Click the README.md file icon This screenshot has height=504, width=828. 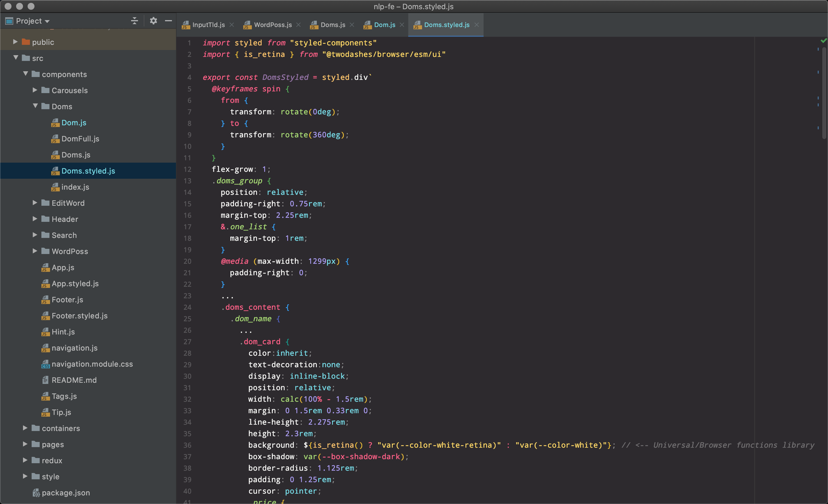[45, 380]
